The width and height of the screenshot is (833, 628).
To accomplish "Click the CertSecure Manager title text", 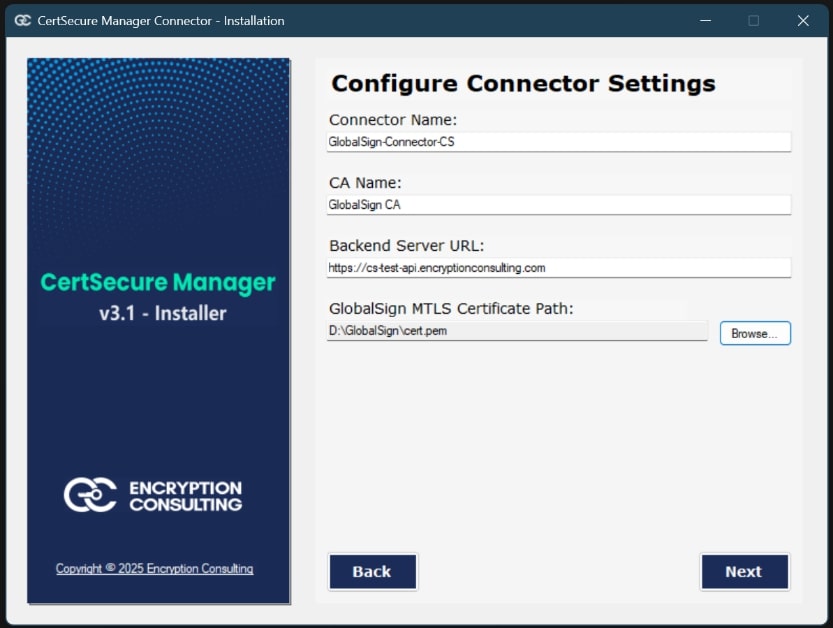I will click(158, 283).
